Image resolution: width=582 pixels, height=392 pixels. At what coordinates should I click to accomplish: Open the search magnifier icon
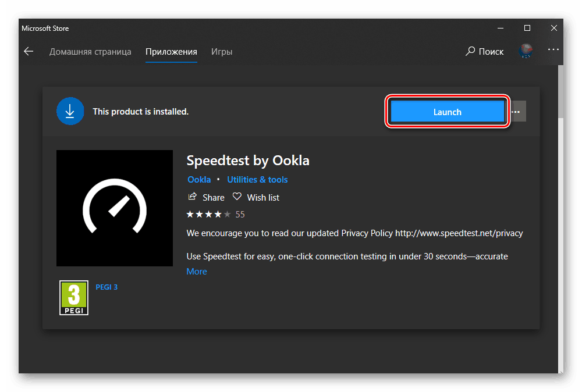pyautogui.click(x=470, y=51)
